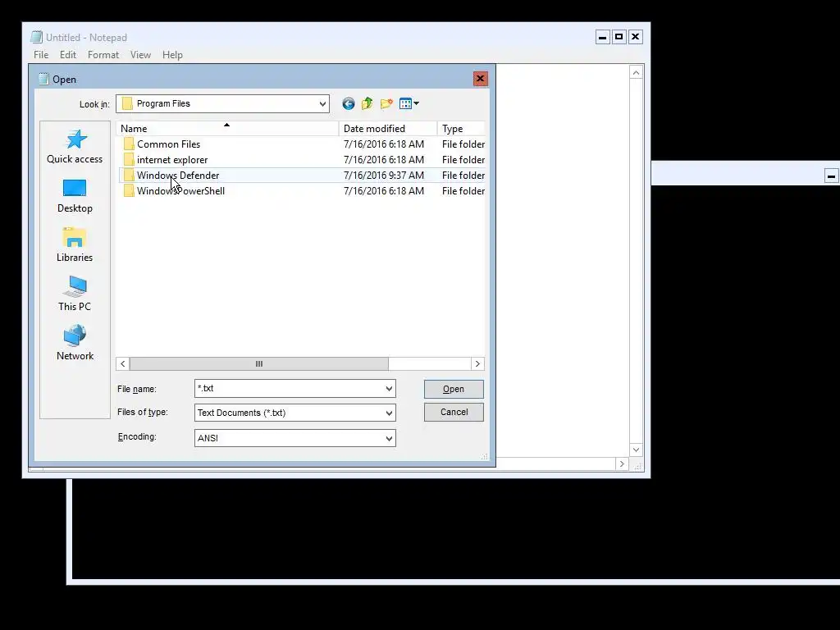Click Notepad horizontal scroll right arrow
This screenshot has width=840, height=630.
(x=622, y=464)
